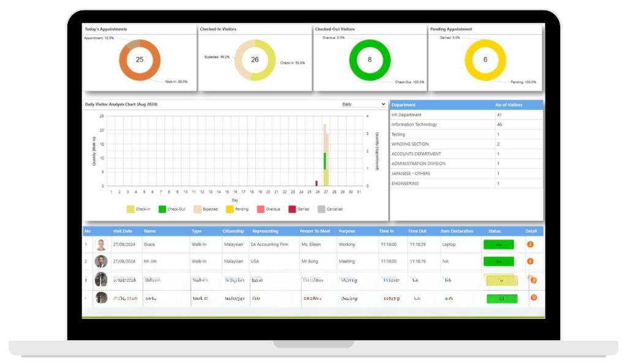Open the Daily period dropdown
Viewport: 627px width, 364px height.
tap(363, 104)
